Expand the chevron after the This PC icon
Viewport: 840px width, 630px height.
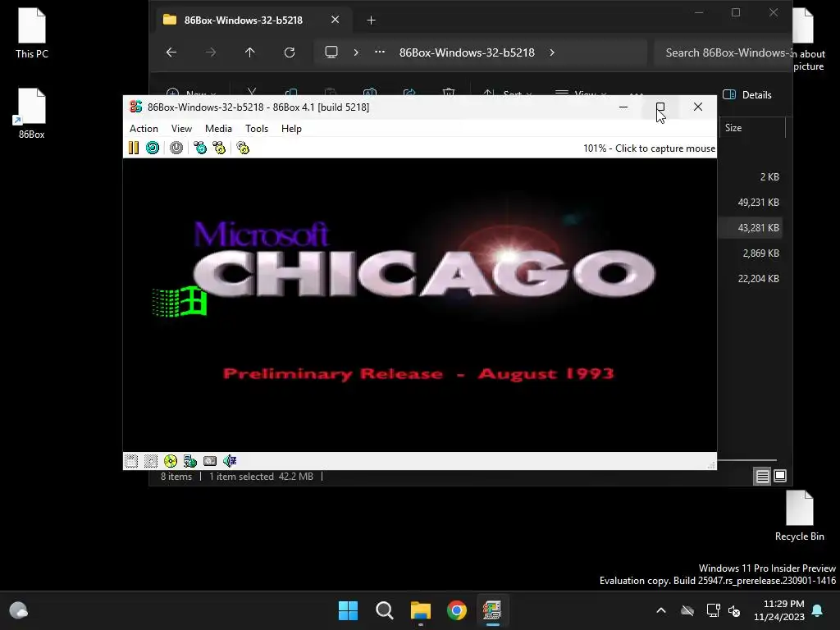coord(356,52)
